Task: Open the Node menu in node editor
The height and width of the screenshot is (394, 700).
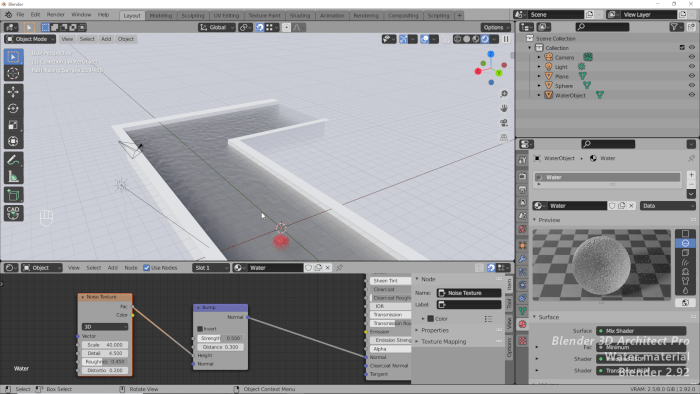Action: tap(131, 268)
